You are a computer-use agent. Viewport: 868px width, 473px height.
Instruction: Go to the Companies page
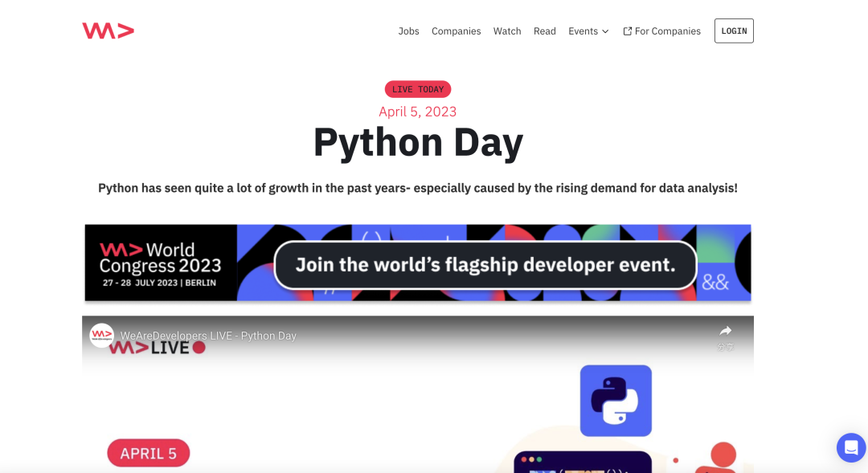coord(457,31)
